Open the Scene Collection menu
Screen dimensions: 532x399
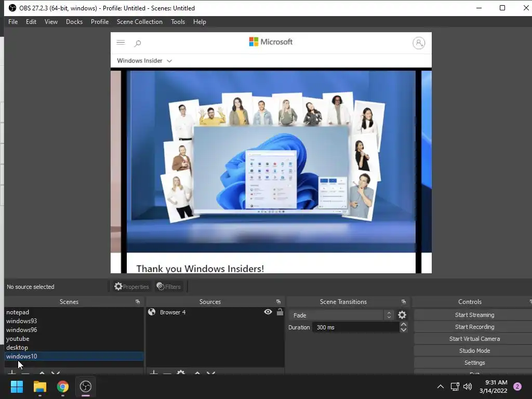[x=139, y=22]
